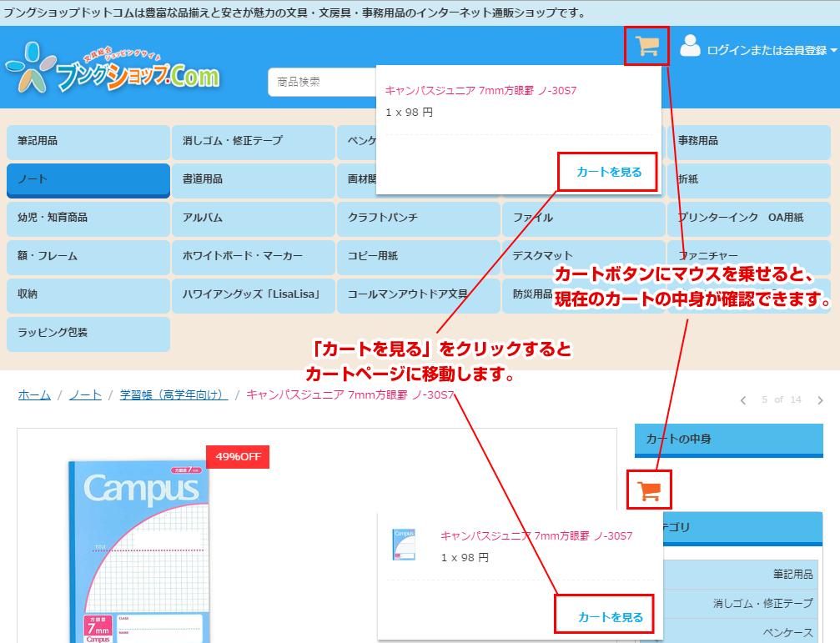Image resolution: width=840 pixels, height=643 pixels.
Task: Click the notebook thumbnail in lower cart popup
Action: [404, 545]
